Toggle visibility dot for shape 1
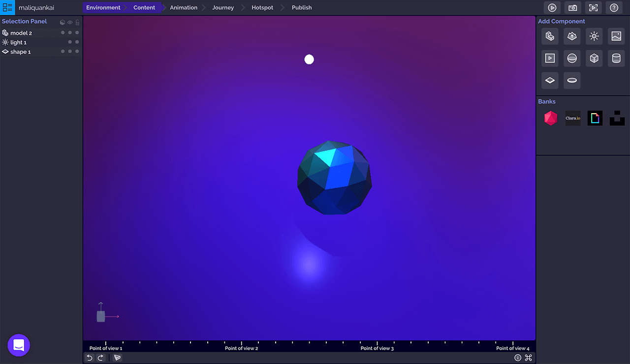 70,52
